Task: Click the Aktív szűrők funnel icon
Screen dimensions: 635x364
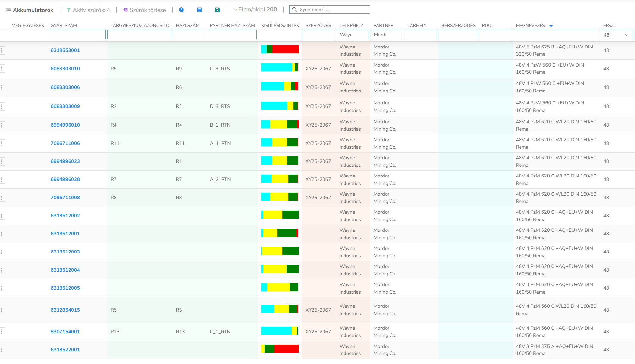Action: [x=69, y=9]
